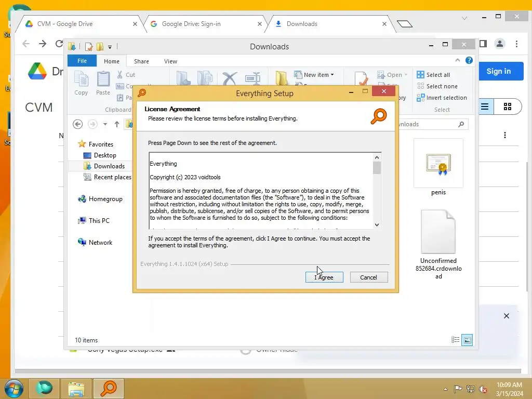Click the license agreement scrollbar thumb

[377, 168]
